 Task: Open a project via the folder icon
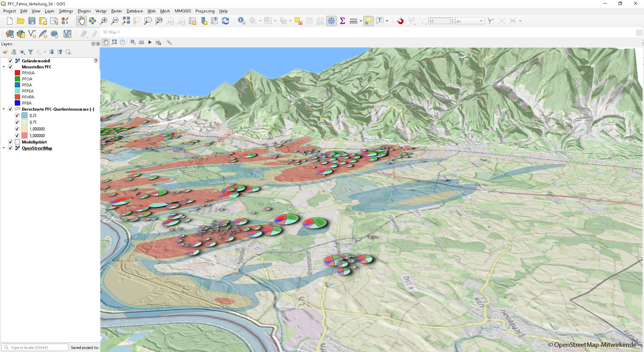(21, 21)
